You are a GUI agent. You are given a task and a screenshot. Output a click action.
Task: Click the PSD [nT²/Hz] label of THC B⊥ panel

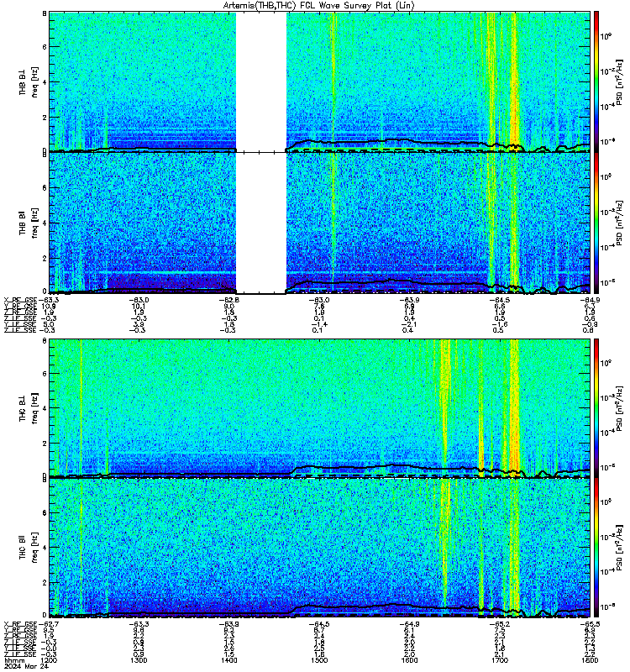[620, 408]
